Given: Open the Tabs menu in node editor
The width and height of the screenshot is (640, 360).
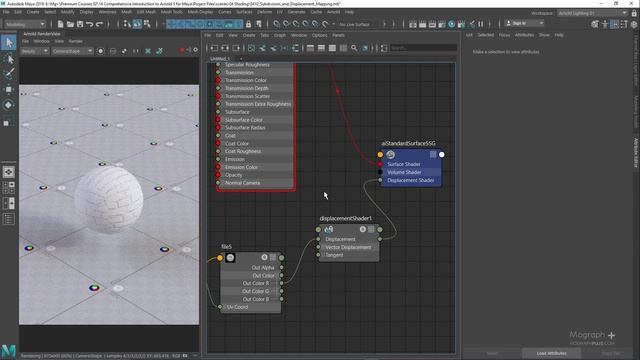Looking at the screenshot, I should coord(264,36).
